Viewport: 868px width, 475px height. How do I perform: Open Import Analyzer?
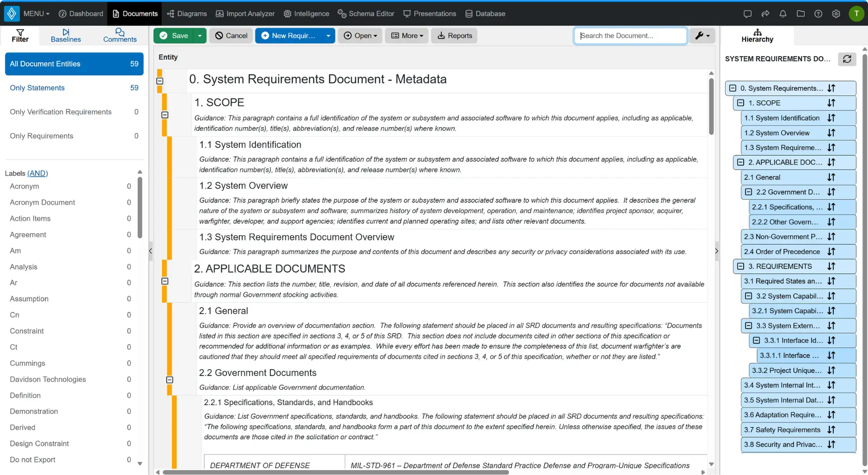coord(245,14)
